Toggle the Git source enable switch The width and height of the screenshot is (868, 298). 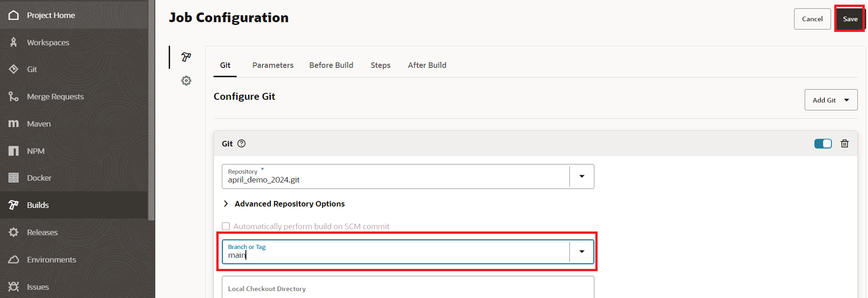pos(823,144)
